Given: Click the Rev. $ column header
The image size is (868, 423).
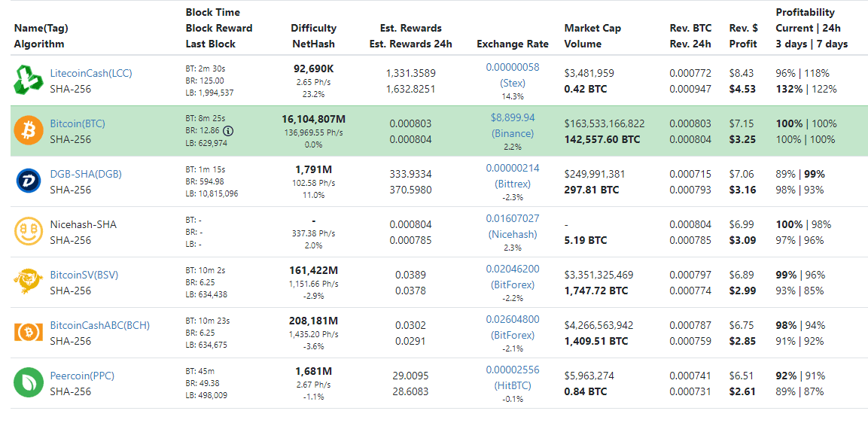Looking at the screenshot, I should (x=742, y=28).
